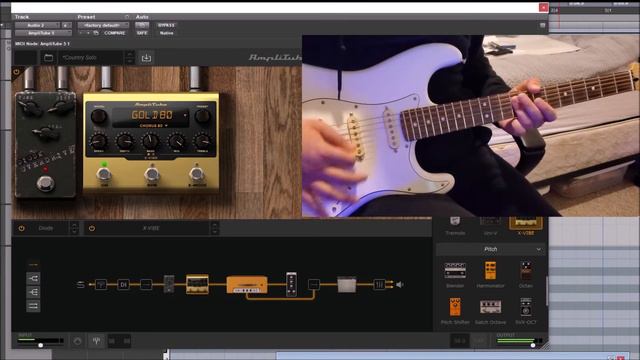Adjust the INPUT level slider

(x=40, y=345)
